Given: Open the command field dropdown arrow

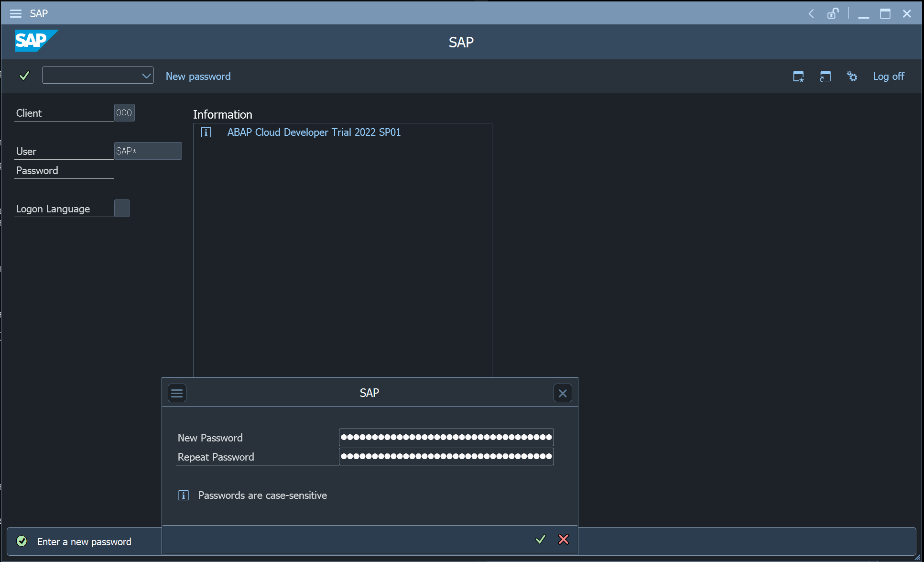Looking at the screenshot, I should [146, 76].
